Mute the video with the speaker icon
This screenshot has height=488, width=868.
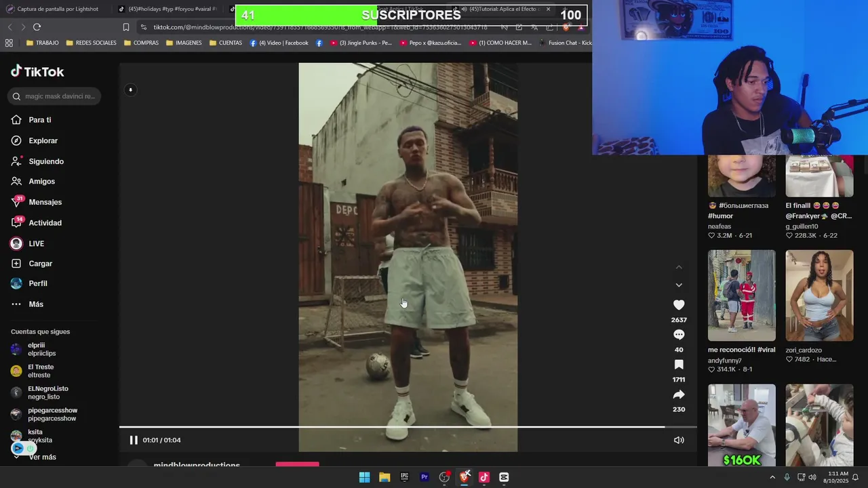pyautogui.click(x=679, y=440)
